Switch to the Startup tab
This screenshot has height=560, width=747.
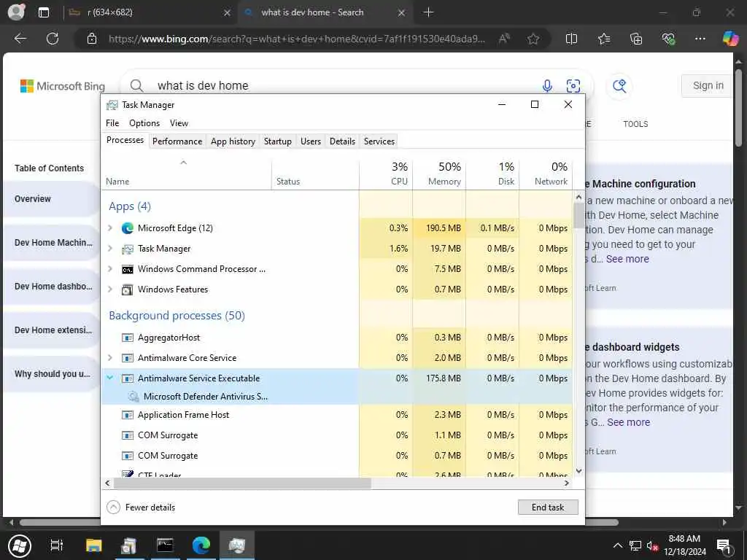[x=278, y=141]
